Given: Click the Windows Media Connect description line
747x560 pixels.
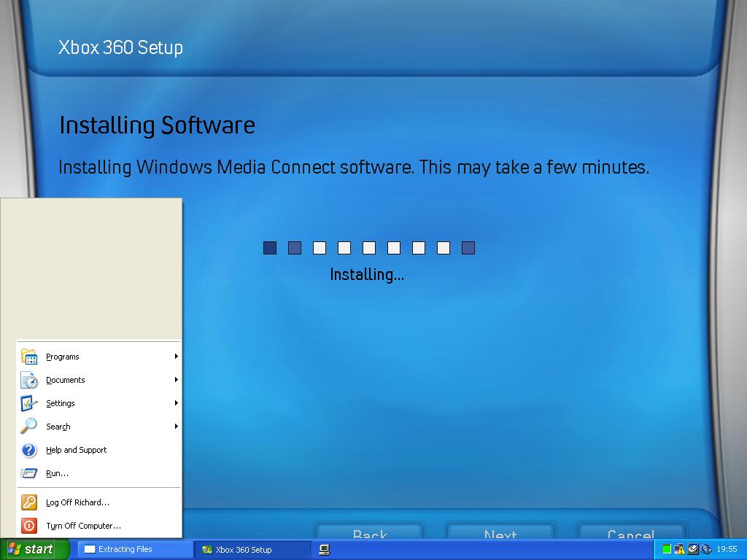Looking at the screenshot, I should coord(354,167).
